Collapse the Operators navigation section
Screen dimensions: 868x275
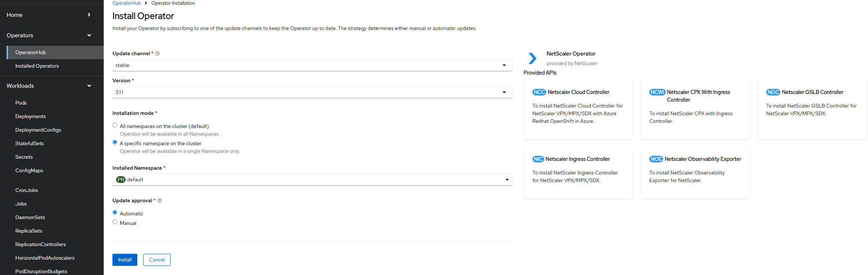[x=52, y=35]
